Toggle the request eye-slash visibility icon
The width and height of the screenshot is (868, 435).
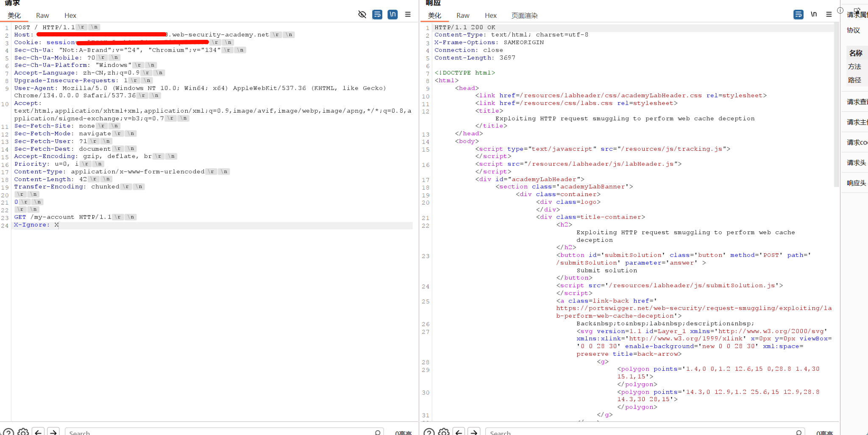(x=362, y=14)
